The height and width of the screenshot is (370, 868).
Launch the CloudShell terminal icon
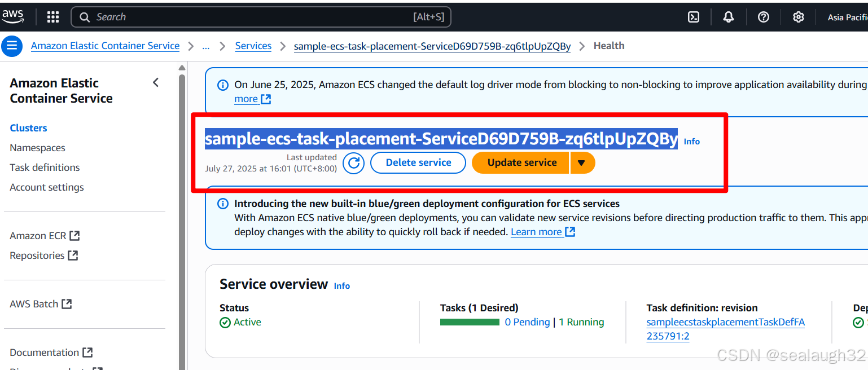[694, 17]
